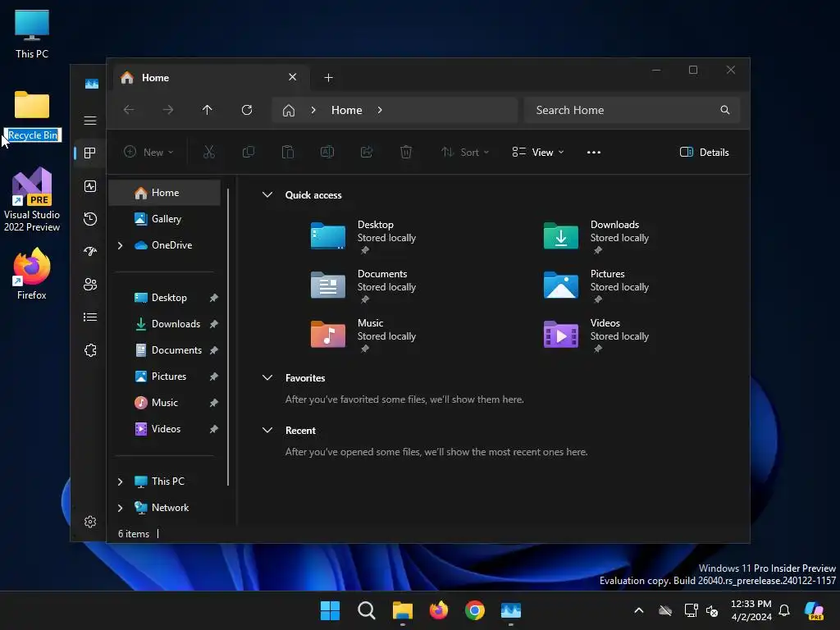Open the Services puzzle icon in sidebar
This screenshot has height=630, width=840.
tap(90, 350)
